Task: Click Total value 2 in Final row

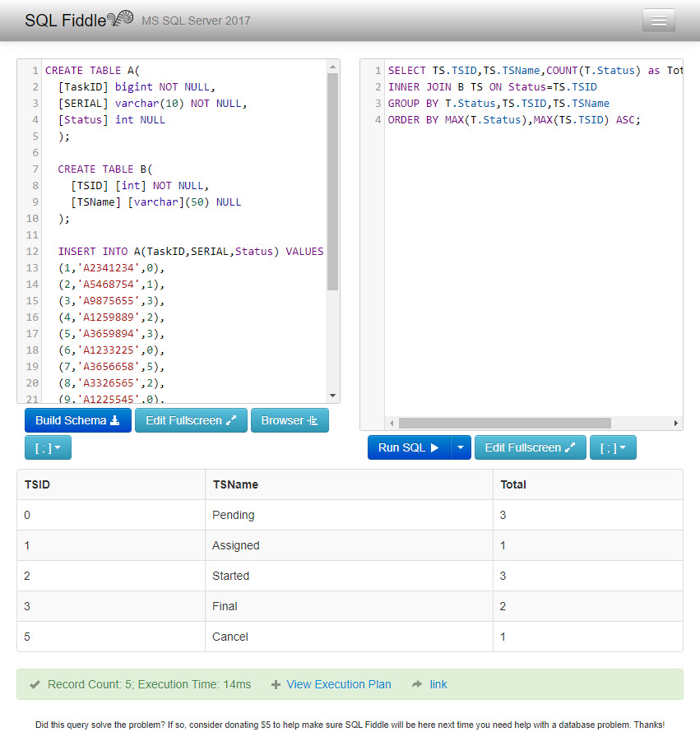Action: click(x=588, y=606)
